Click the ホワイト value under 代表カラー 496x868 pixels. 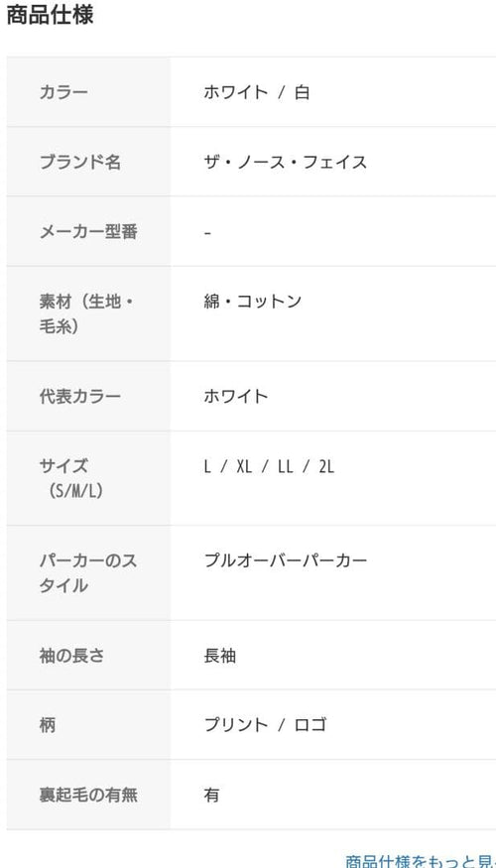[x=236, y=397]
